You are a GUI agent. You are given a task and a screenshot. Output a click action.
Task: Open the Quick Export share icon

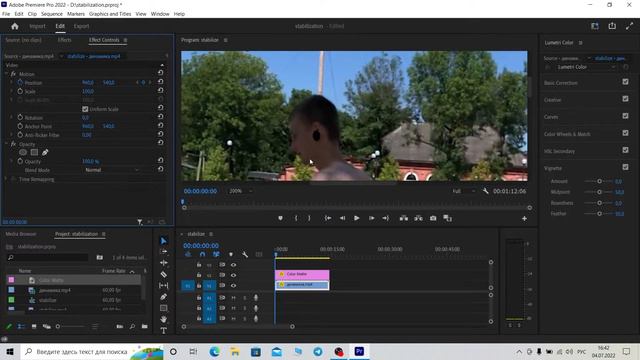coord(612,26)
